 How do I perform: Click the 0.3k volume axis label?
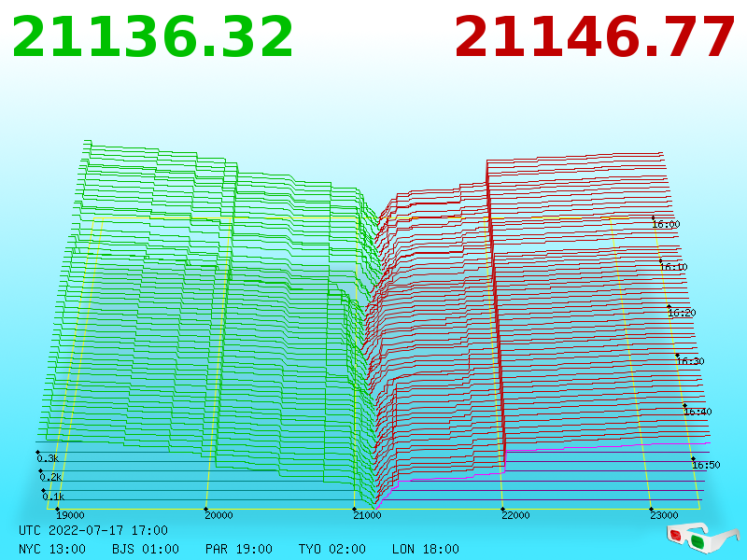(48, 458)
